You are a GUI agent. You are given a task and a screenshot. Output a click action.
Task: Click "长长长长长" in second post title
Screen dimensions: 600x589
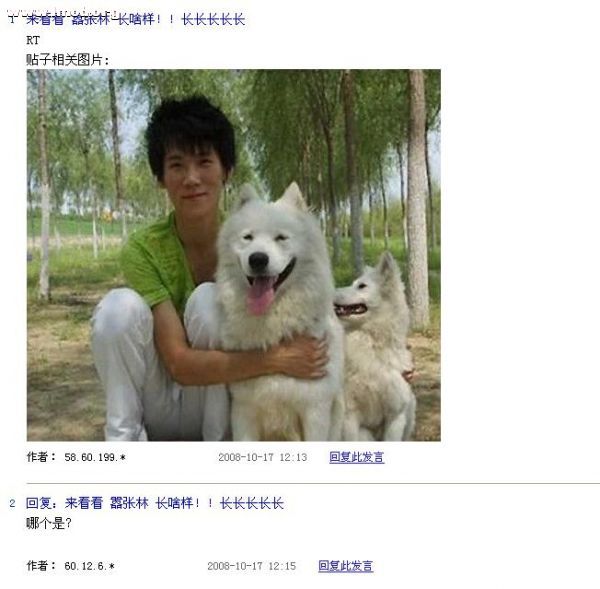point(252,503)
